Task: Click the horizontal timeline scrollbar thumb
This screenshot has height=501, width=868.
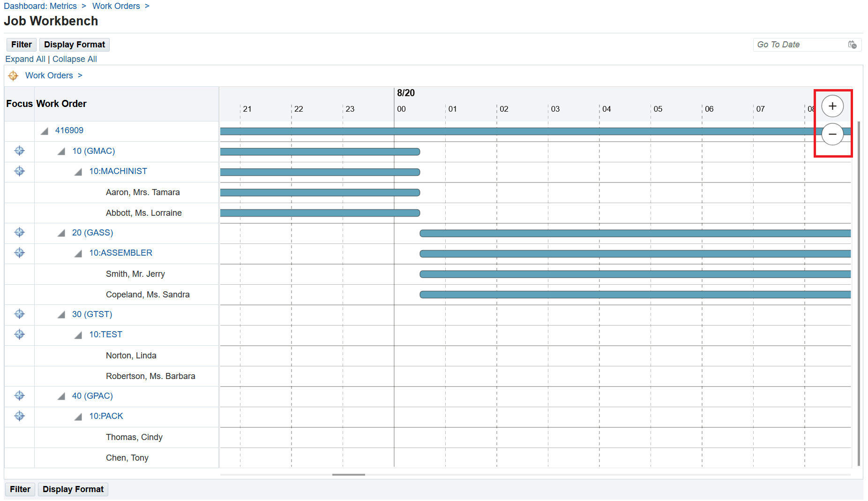Action: click(349, 475)
